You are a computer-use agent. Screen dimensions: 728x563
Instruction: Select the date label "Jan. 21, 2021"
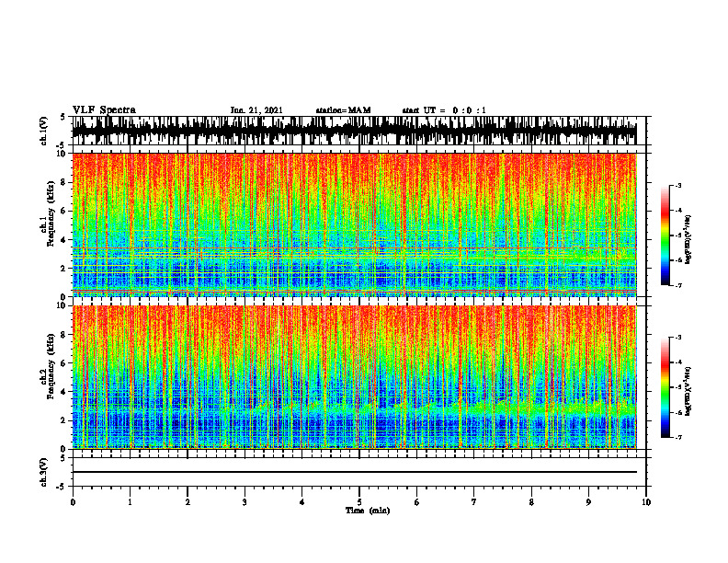[256, 110]
